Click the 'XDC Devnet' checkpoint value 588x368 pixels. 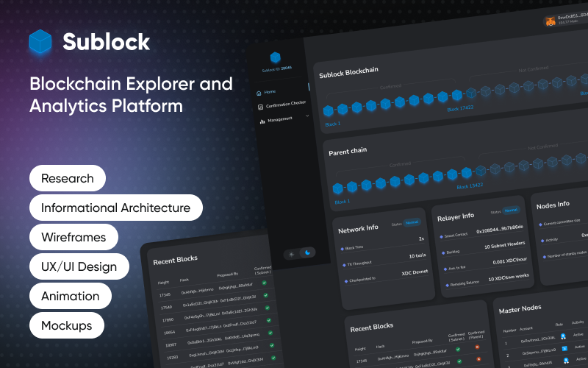click(415, 272)
